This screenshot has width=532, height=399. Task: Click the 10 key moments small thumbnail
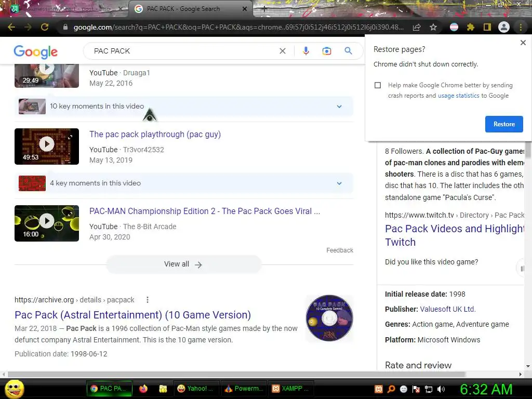coord(32,106)
